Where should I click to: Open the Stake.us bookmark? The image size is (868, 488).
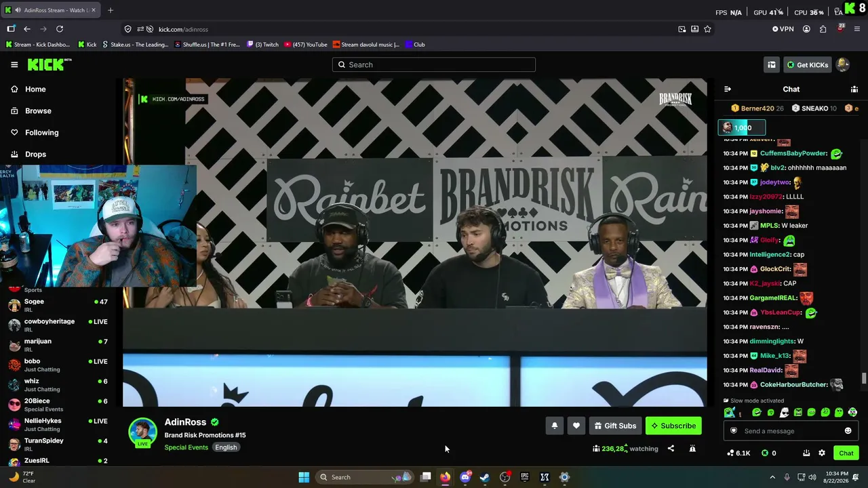pos(134,45)
